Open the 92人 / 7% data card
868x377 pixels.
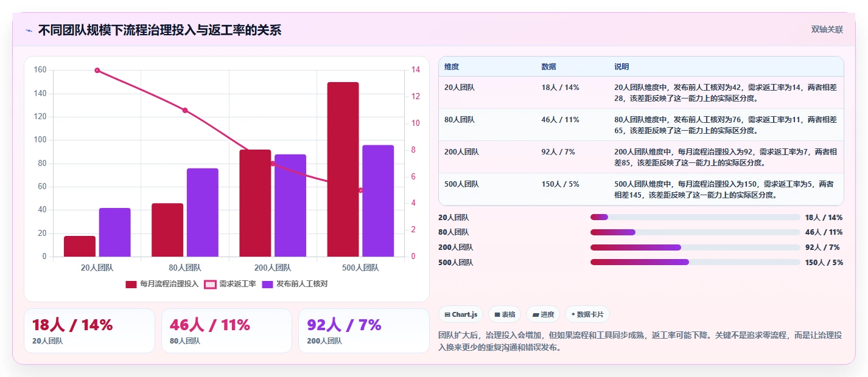coord(364,331)
